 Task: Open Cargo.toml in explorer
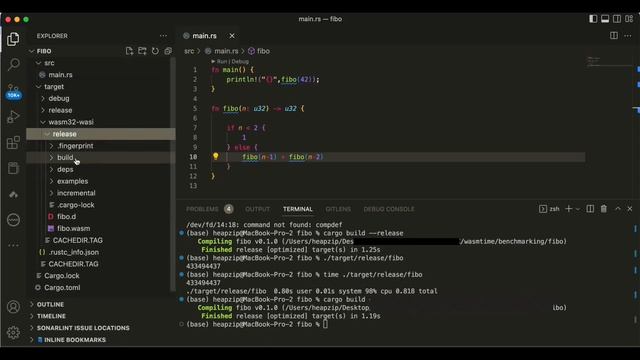pyautogui.click(x=62, y=288)
